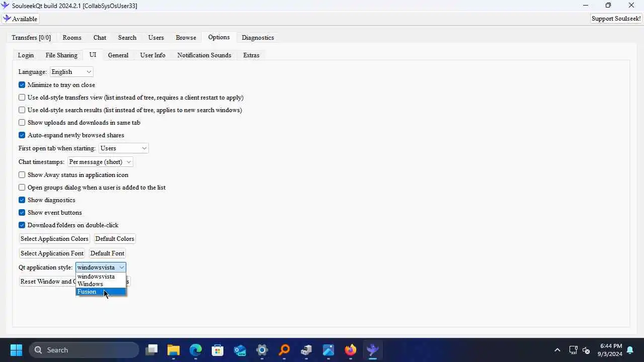Go to the User Info sub-tab
This screenshot has height=362, width=644.
tap(152, 55)
